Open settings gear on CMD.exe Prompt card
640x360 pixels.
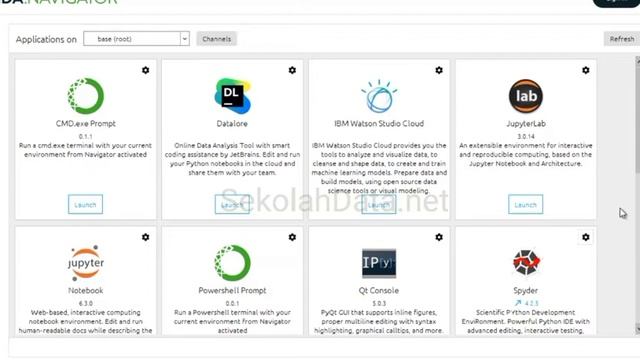coord(145,70)
